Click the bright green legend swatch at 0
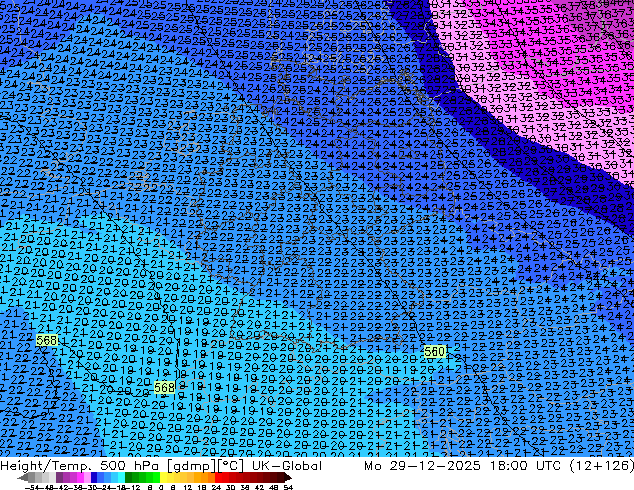This screenshot has height=490, width=634. (156, 477)
